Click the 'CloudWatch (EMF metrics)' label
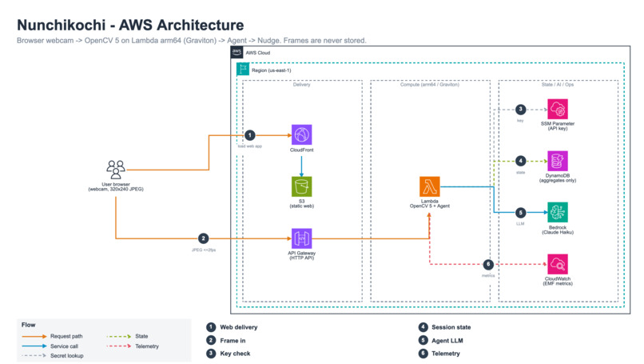The width and height of the screenshot is (644, 364). (558, 281)
